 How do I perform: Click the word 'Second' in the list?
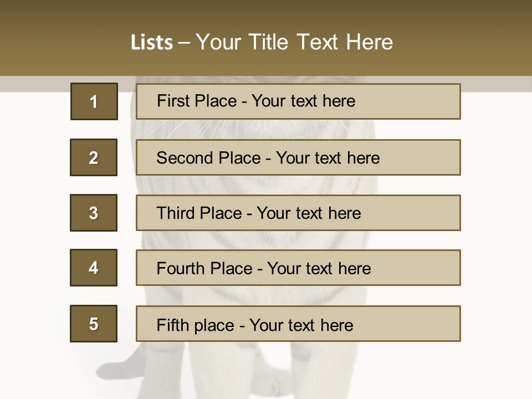click(x=185, y=158)
